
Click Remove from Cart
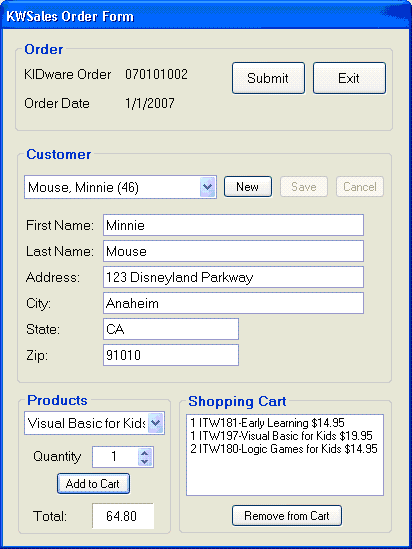[287, 515]
